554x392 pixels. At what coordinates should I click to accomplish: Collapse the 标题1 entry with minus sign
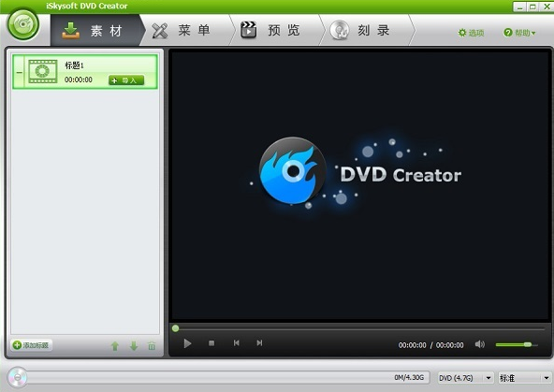tap(19, 72)
